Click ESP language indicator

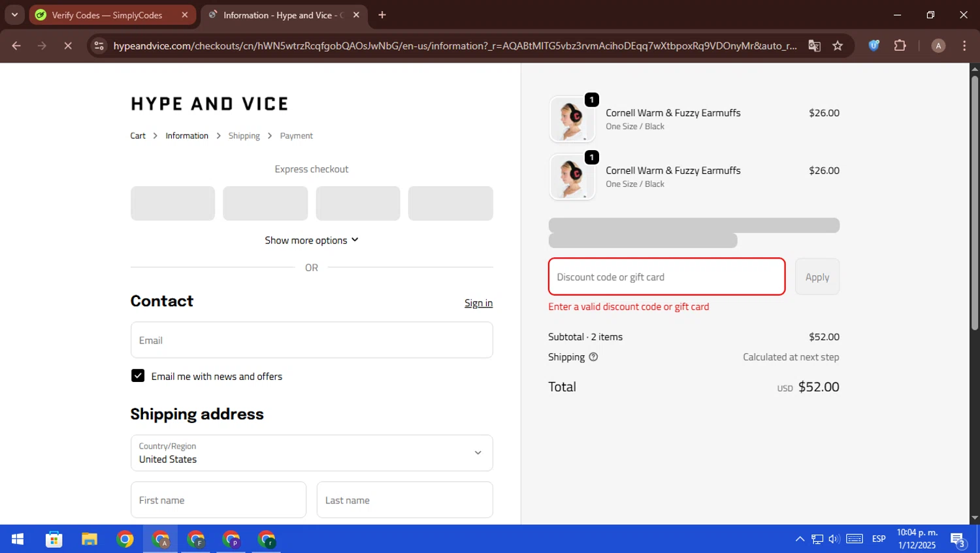pos(879,539)
